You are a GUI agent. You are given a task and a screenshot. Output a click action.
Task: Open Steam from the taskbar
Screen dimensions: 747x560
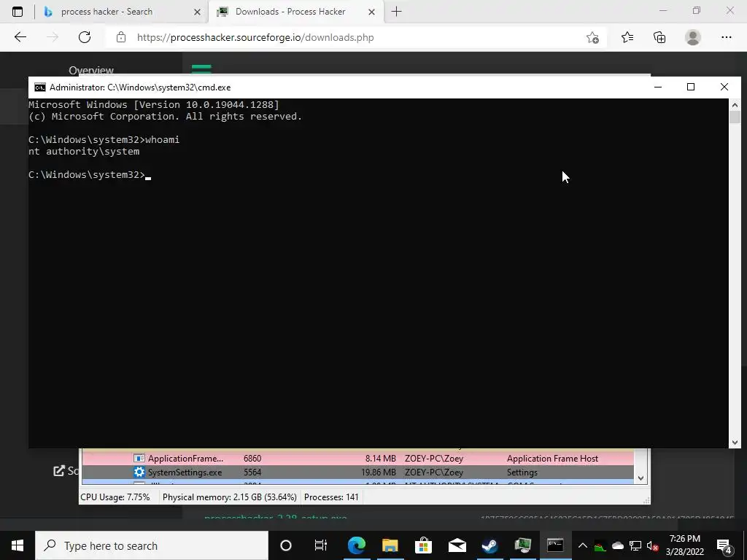pyautogui.click(x=489, y=545)
